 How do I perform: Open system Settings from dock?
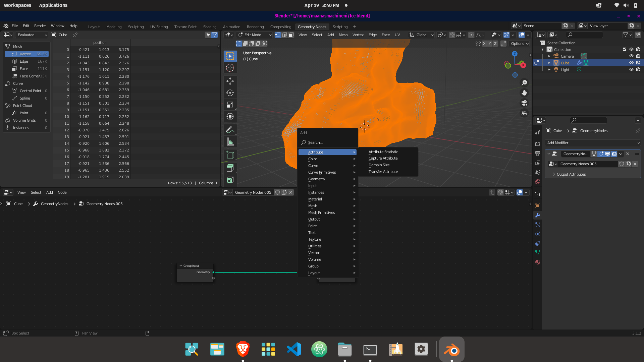(421, 349)
